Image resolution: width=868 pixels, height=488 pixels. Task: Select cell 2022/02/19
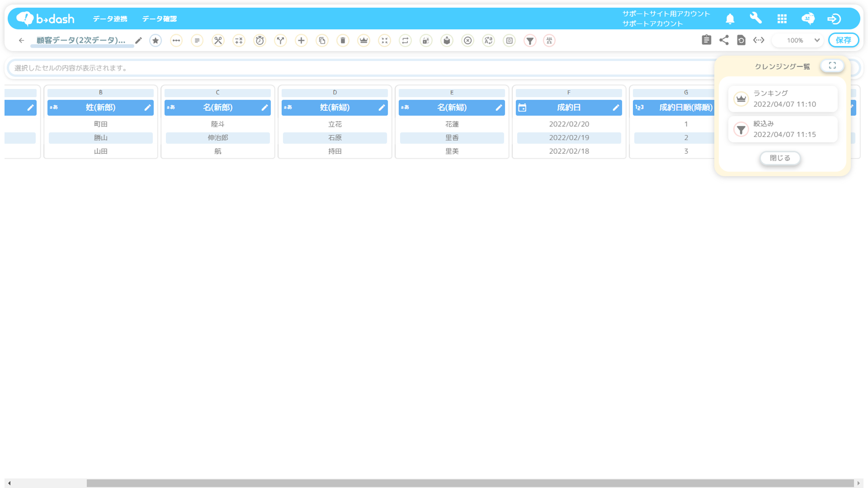569,138
